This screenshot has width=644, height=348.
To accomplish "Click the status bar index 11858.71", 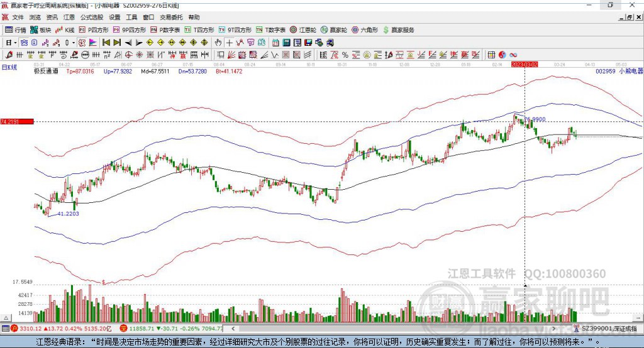I will click(142, 329).
